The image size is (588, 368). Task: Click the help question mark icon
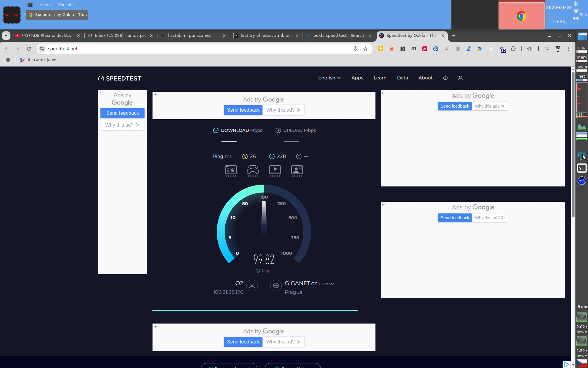tap(445, 78)
